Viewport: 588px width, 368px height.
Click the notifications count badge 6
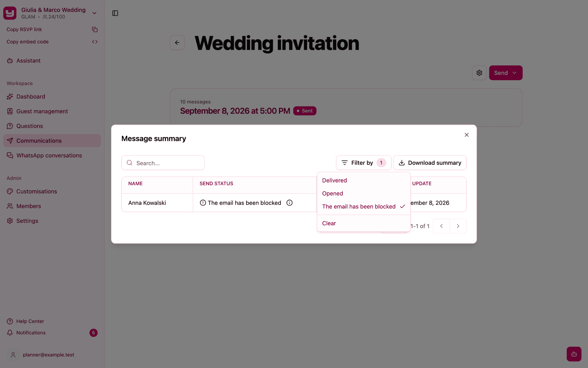click(x=93, y=333)
